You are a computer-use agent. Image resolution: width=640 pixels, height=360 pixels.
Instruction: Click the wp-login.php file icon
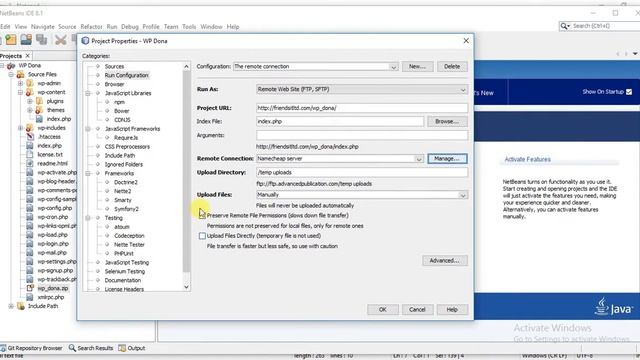30,244
